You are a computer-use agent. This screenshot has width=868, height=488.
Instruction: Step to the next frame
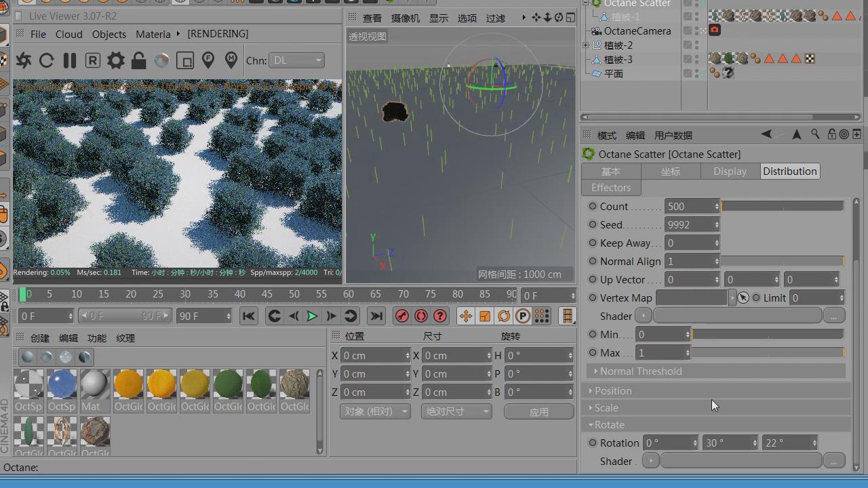(331, 316)
